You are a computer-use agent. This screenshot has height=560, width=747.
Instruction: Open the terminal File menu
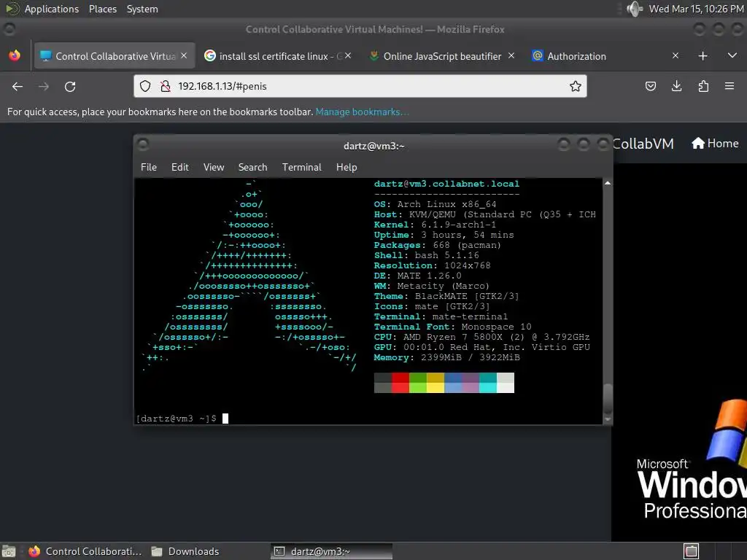click(149, 167)
